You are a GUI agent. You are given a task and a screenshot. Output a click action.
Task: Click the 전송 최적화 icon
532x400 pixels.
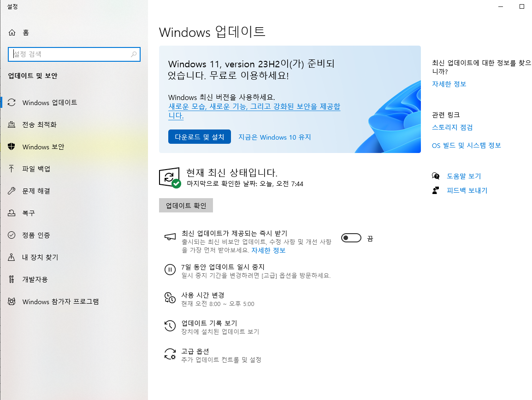pos(12,124)
